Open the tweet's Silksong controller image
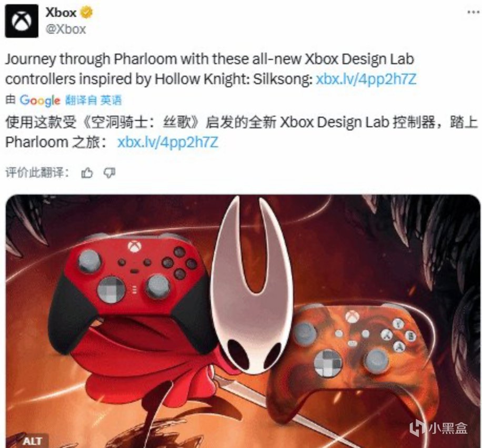Screen dimensions: 482x448 [243, 321]
